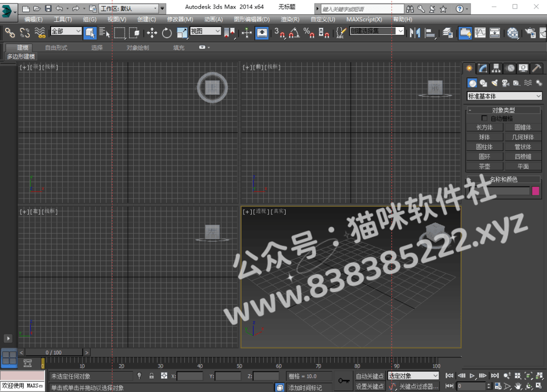Click the 茶壶 button
Viewport: 547px width, 392px height.
[485, 166]
